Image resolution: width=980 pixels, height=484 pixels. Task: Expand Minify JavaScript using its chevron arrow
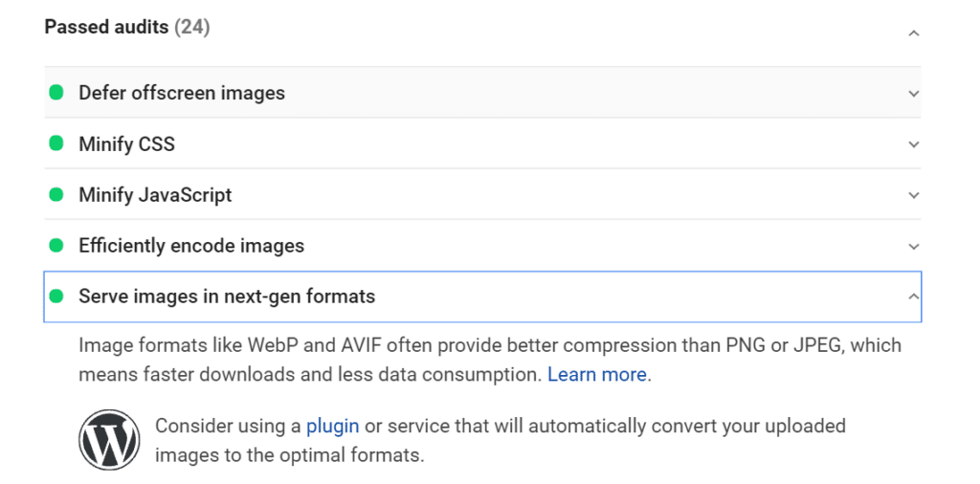tap(914, 195)
